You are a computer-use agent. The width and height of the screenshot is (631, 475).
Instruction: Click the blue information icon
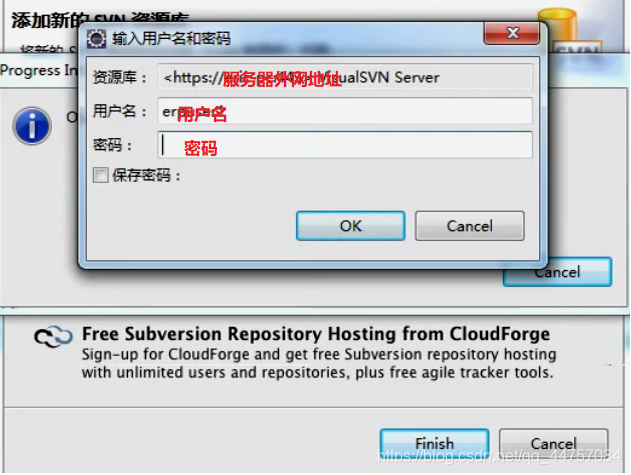[x=32, y=126]
